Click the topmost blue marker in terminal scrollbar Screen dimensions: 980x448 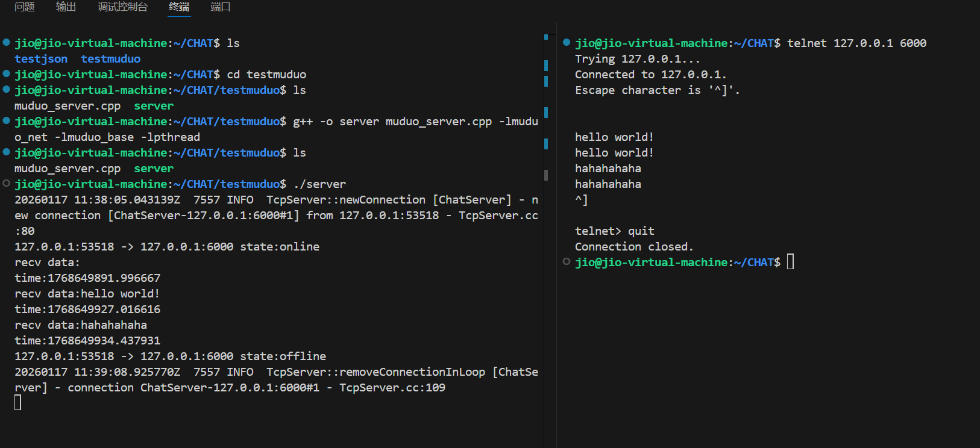click(x=546, y=37)
